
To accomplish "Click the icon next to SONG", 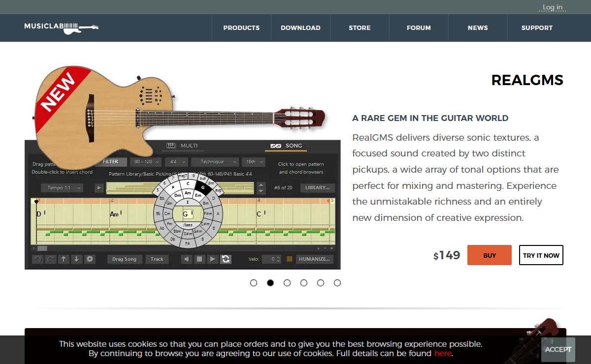I will [x=276, y=146].
